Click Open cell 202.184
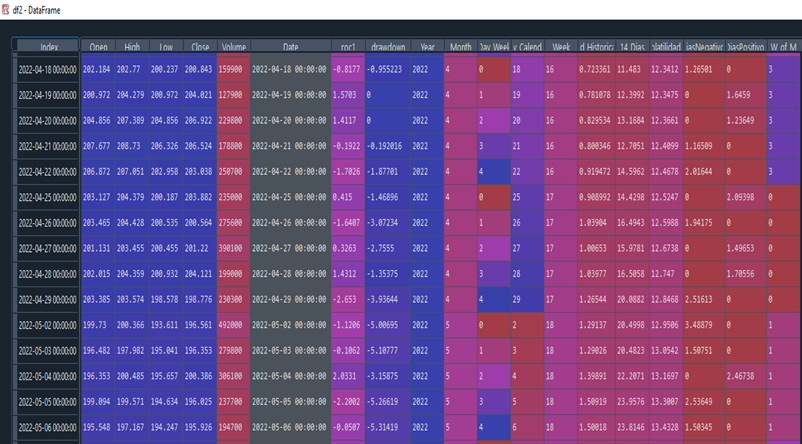802x444 pixels. 98,70
